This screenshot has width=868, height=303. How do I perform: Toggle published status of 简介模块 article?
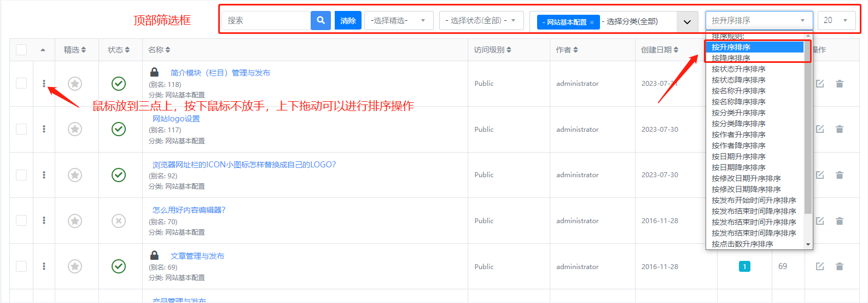click(119, 84)
